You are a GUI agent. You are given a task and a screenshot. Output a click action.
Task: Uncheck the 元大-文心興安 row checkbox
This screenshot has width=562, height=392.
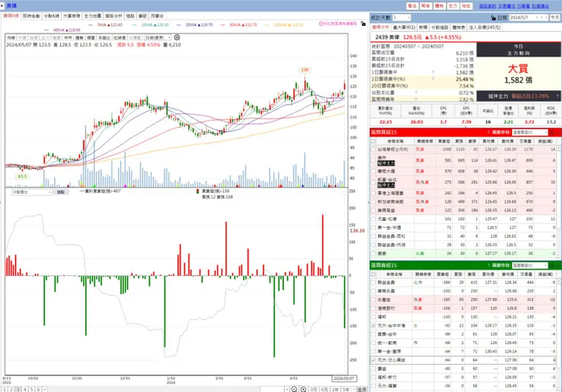point(373,360)
